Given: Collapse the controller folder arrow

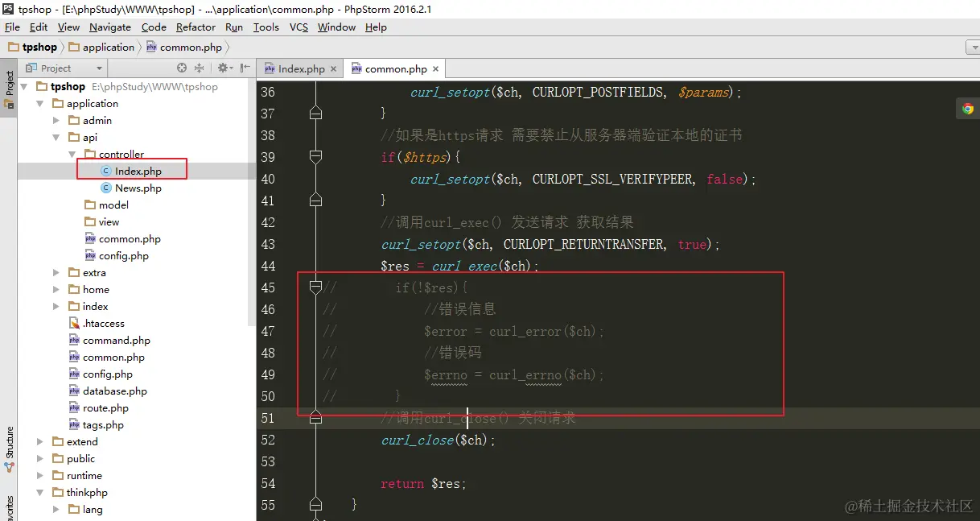Looking at the screenshot, I should pyautogui.click(x=72, y=155).
